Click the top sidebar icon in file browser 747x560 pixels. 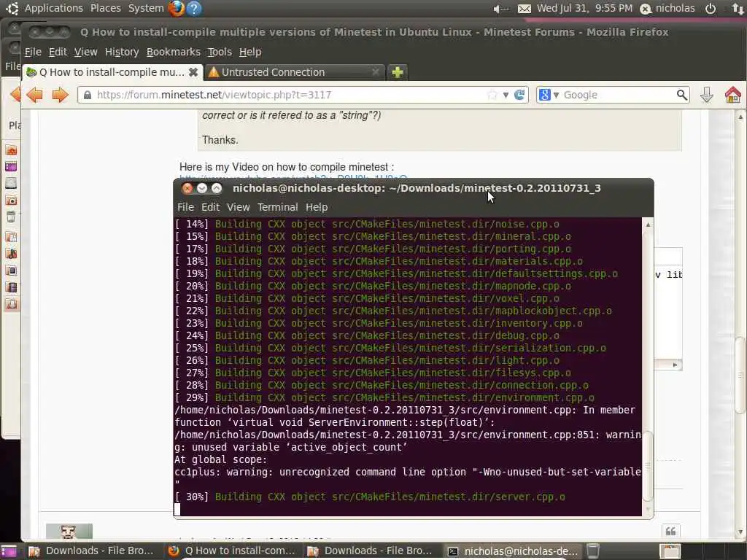pos(12,150)
